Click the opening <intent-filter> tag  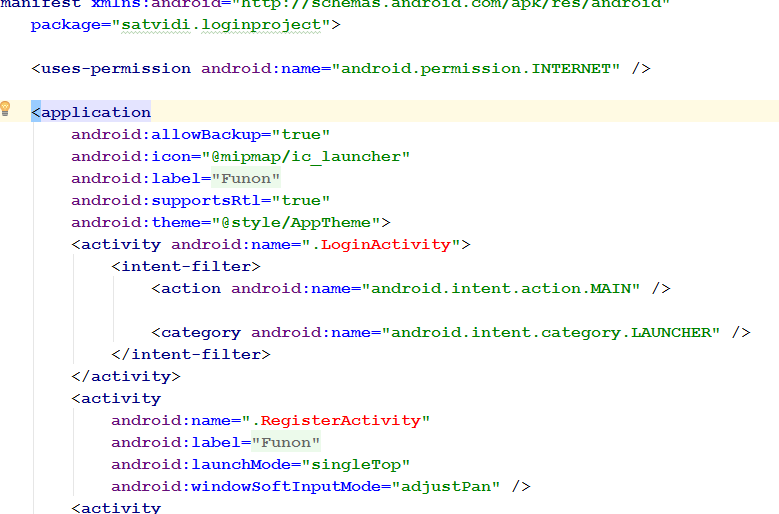pyautogui.click(x=185, y=266)
